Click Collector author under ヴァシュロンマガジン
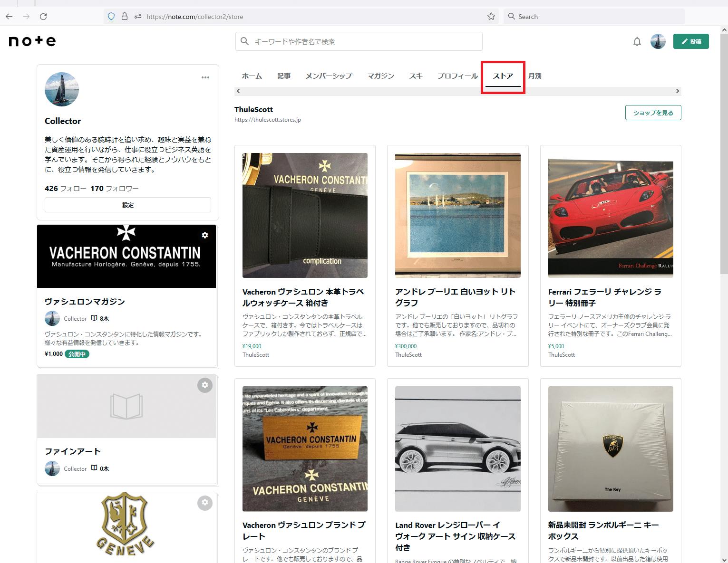This screenshot has height=563, width=728. (75, 319)
